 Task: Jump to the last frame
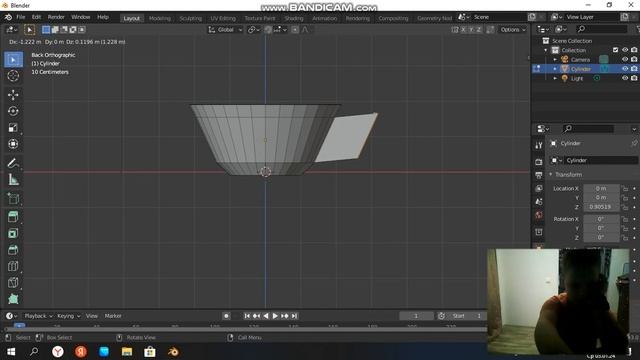click(x=294, y=316)
